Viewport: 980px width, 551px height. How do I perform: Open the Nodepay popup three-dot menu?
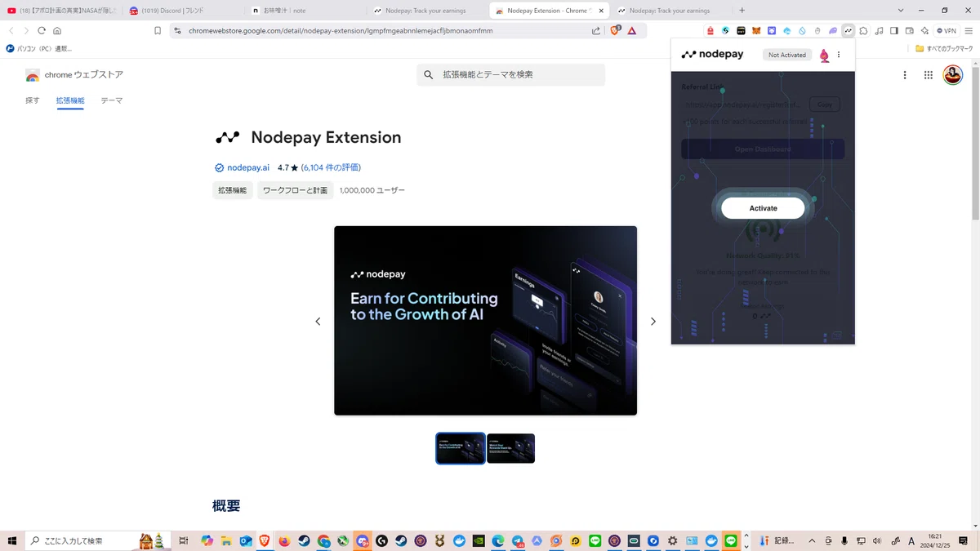[839, 55]
